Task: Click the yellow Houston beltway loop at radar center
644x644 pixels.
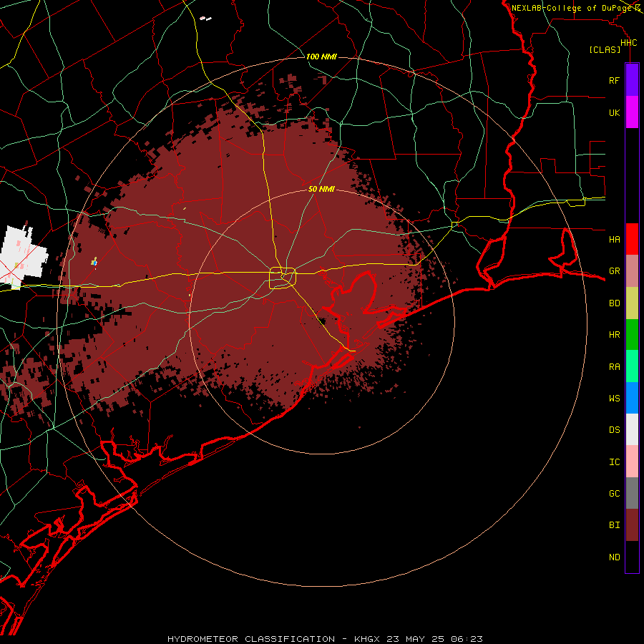Action: (x=283, y=278)
